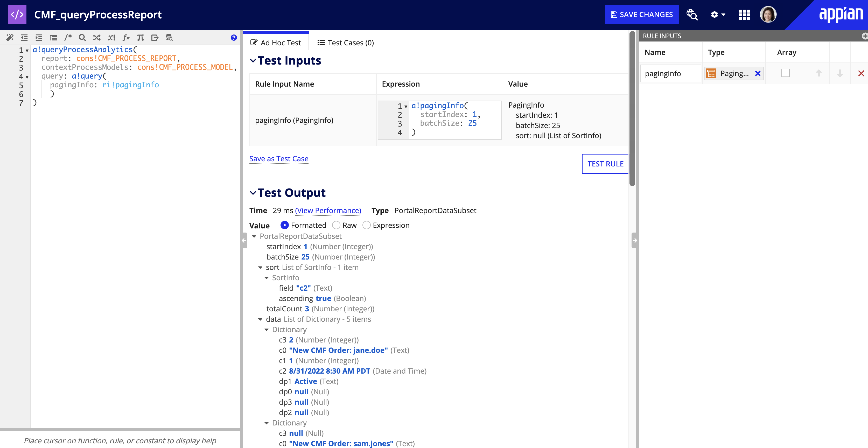Click the pi constant icon
The width and height of the screenshot is (868, 448).
[141, 37]
